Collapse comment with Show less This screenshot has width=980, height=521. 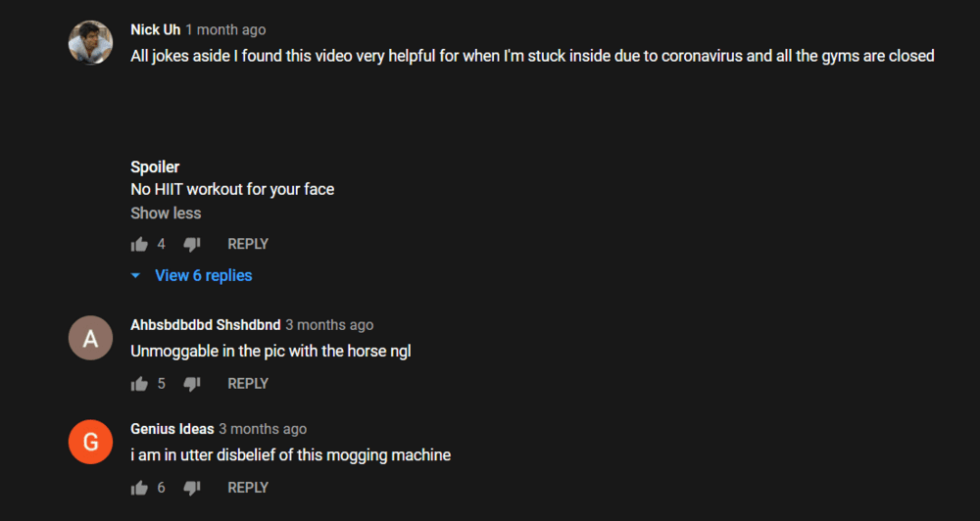(166, 213)
